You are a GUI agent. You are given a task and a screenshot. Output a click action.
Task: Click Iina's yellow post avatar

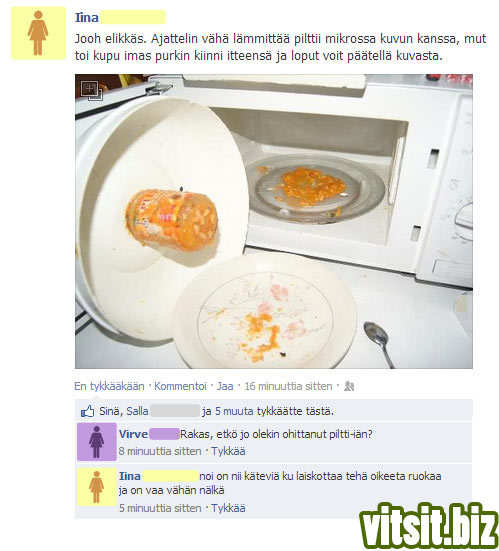coord(38,33)
